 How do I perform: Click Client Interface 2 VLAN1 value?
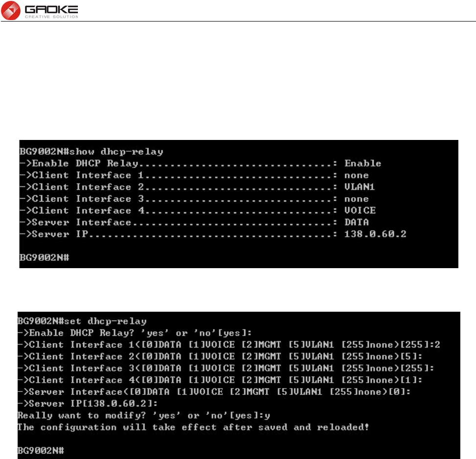coord(359,187)
